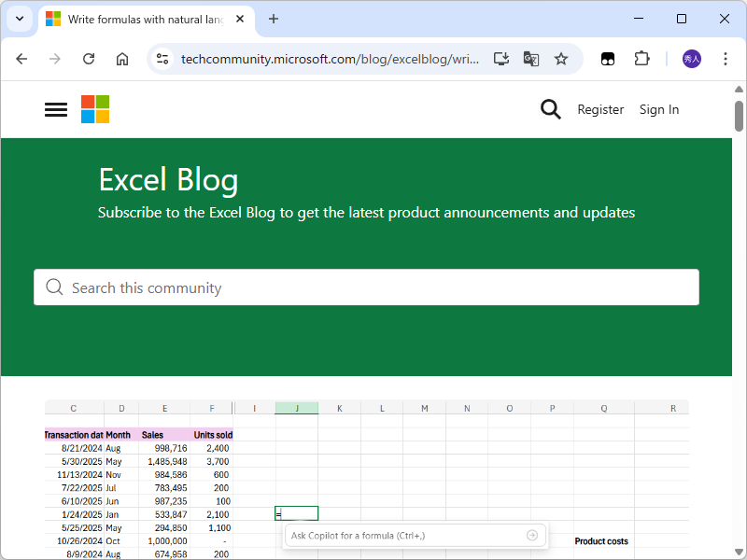Submit the Copilot formula with the arrow icon
Viewport: 747px width, 560px height.
pyautogui.click(x=531, y=535)
